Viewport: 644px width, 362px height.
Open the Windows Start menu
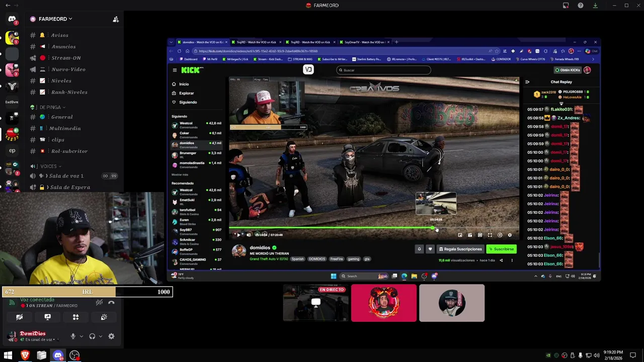coord(8,355)
